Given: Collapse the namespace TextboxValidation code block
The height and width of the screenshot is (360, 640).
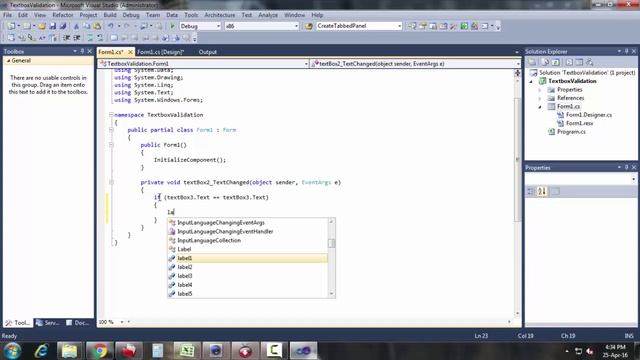Looking at the screenshot, I should coord(111,115).
